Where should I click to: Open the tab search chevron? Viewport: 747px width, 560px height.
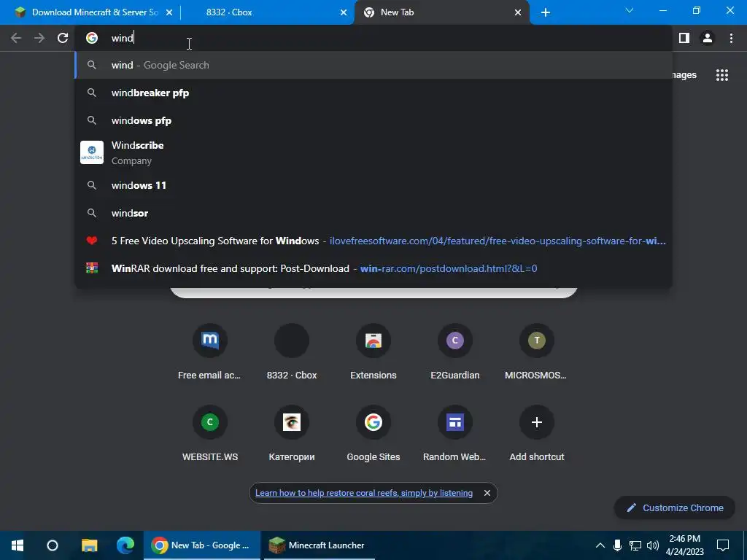630,10
